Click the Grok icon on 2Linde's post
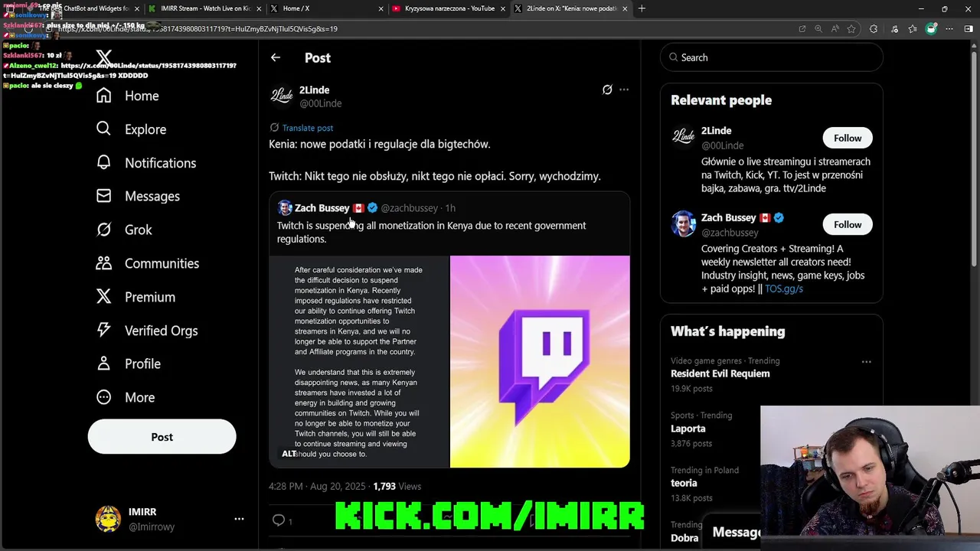Screen dimensions: 980x551 607,90
